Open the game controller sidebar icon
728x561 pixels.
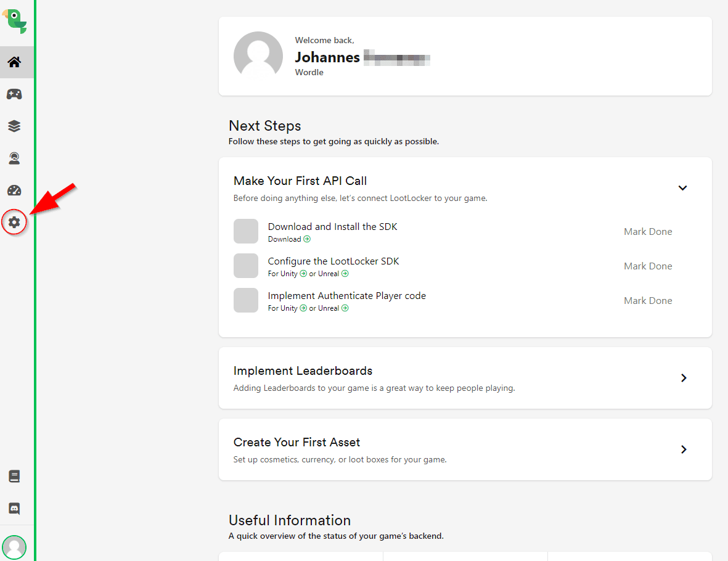14,94
